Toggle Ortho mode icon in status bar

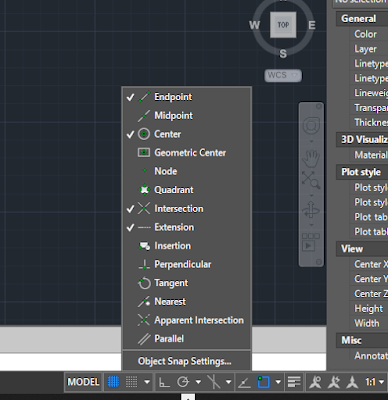[164, 382]
